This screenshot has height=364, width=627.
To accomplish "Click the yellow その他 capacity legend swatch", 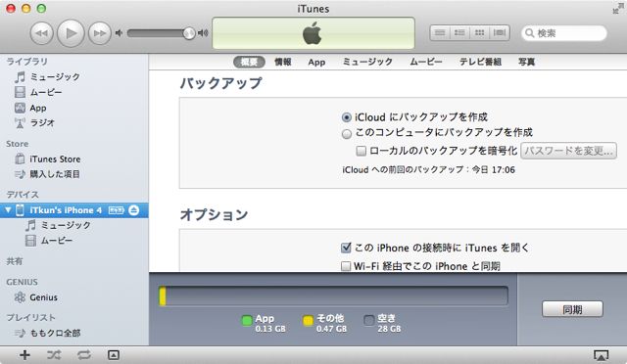I will click(308, 320).
